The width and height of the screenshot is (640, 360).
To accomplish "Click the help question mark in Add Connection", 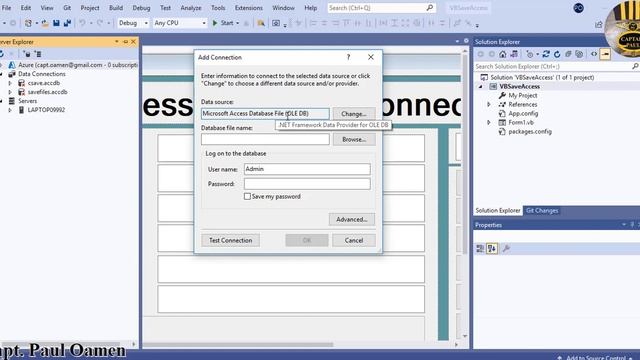I will click(348, 57).
